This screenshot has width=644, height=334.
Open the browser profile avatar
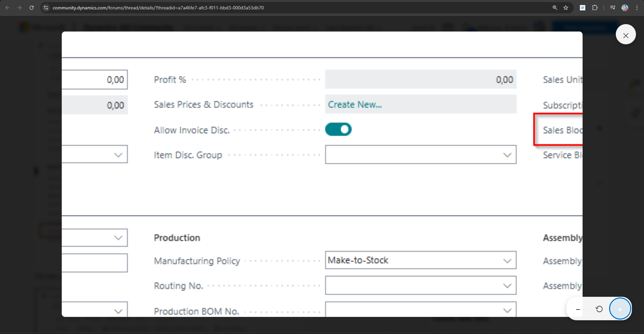(x=625, y=7)
